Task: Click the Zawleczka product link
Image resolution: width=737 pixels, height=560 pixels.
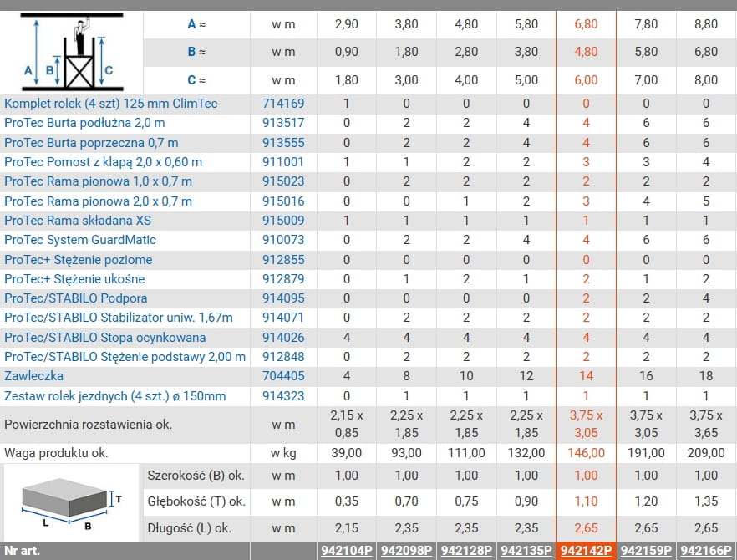Action: [x=33, y=376]
